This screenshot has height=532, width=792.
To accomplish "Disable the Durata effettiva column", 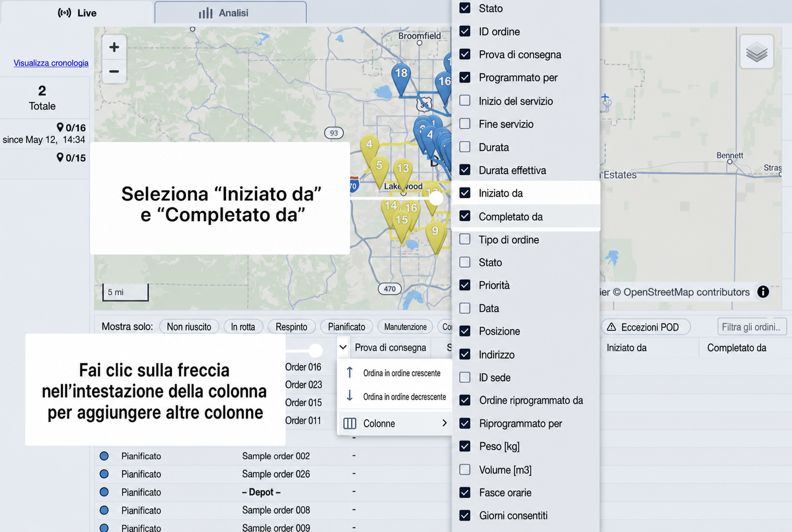I will tap(465, 170).
